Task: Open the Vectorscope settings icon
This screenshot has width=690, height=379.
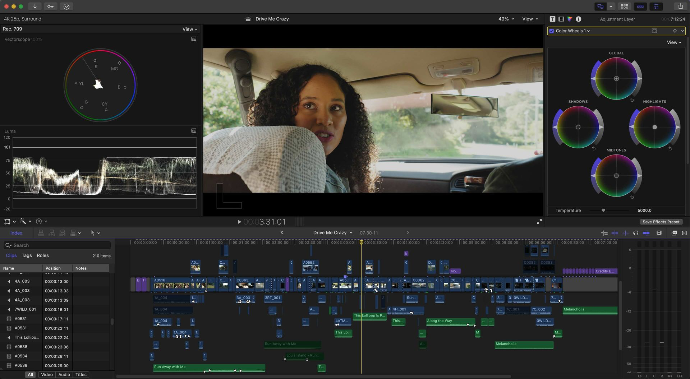Action: [193, 39]
